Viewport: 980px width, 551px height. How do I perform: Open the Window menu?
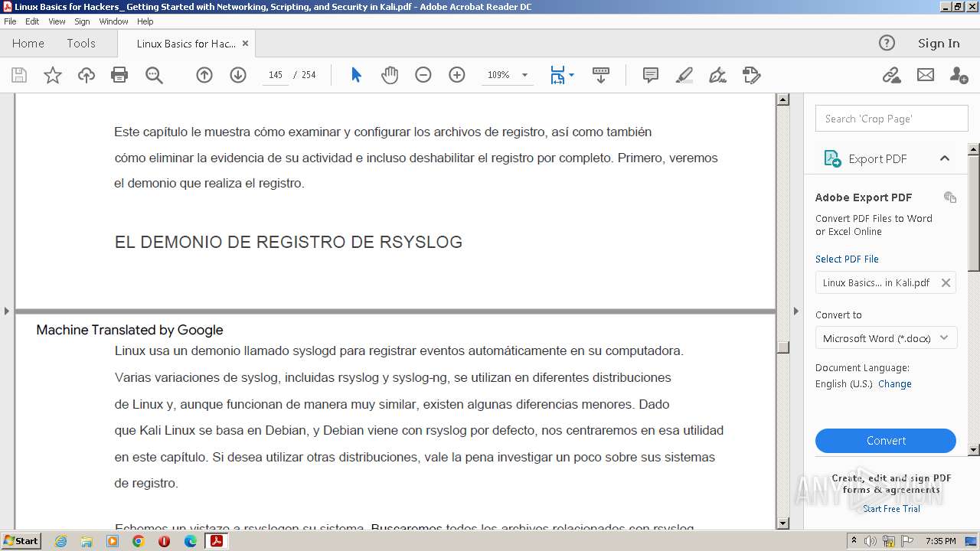click(x=113, y=21)
